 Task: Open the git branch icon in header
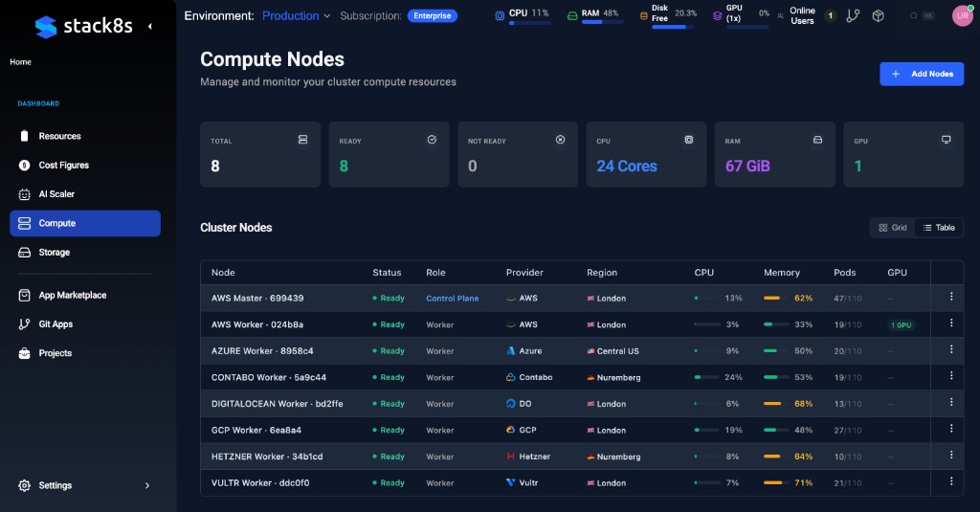[853, 16]
